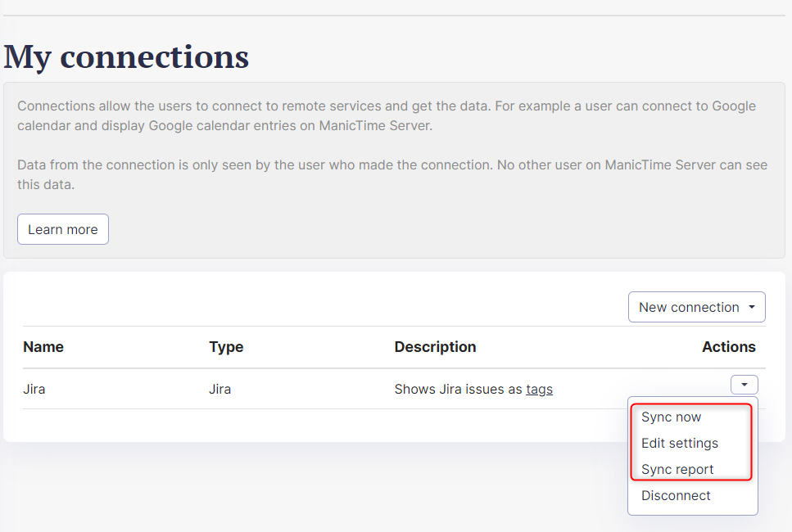The width and height of the screenshot is (792, 532).
Task: Expand the New connection dropdown
Action: tap(696, 307)
